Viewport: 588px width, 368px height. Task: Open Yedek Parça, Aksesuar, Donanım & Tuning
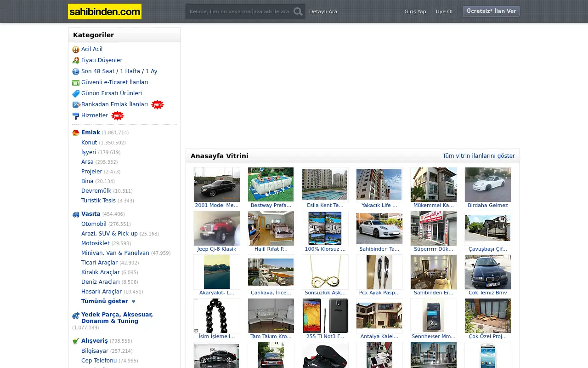(x=117, y=318)
